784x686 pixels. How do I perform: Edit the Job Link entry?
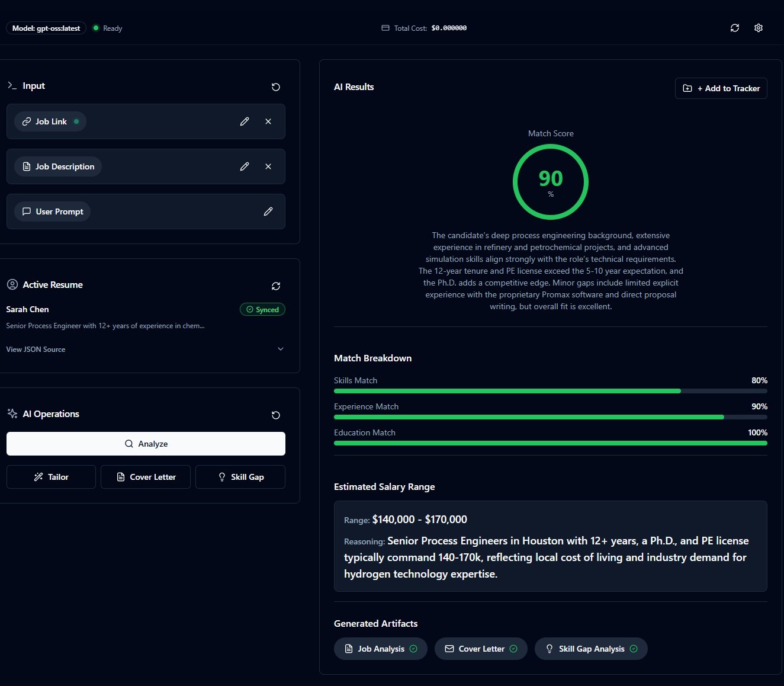coord(244,121)
